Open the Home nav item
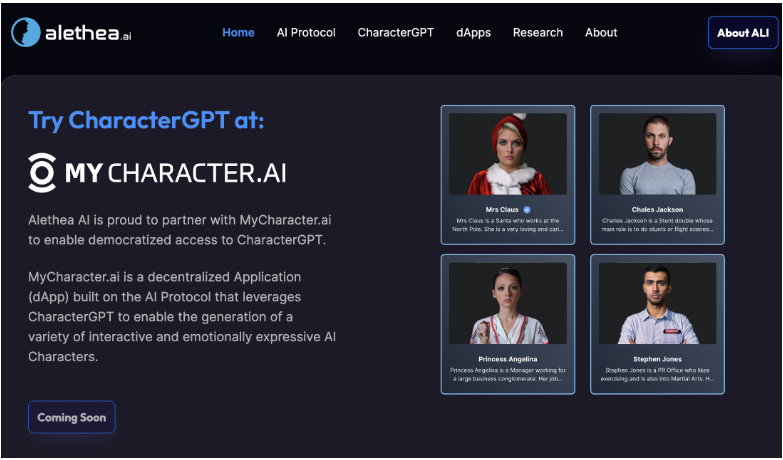This screenshot has width=783, height=460. coord(238,32)
